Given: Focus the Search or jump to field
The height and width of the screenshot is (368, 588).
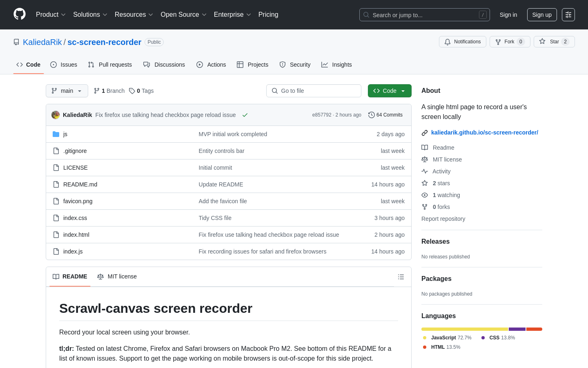Looking at the screenshot, I should tap(425, 15).
